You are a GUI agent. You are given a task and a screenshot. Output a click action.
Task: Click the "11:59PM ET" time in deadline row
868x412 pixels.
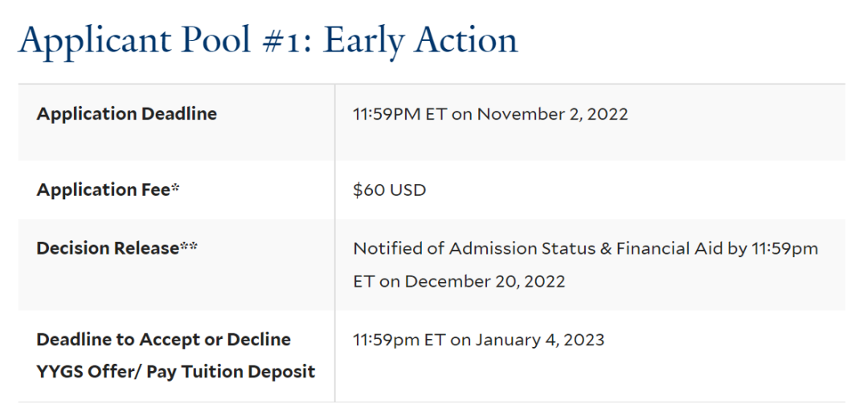[x=399, y=114]
